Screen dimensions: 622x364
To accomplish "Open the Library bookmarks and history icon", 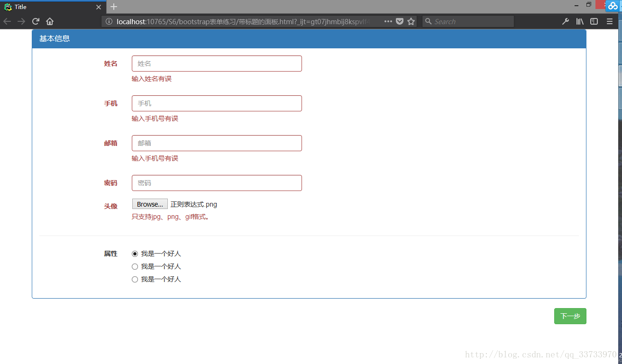I will (580, 21).
